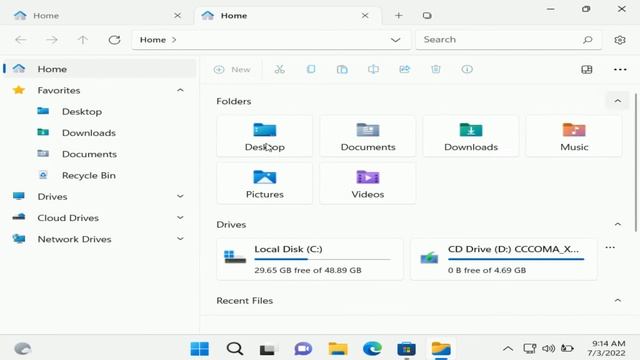640x360 pixels.
Task: Open CD Drive (D:) CCCOMA_X
Action: click(503, 259)
